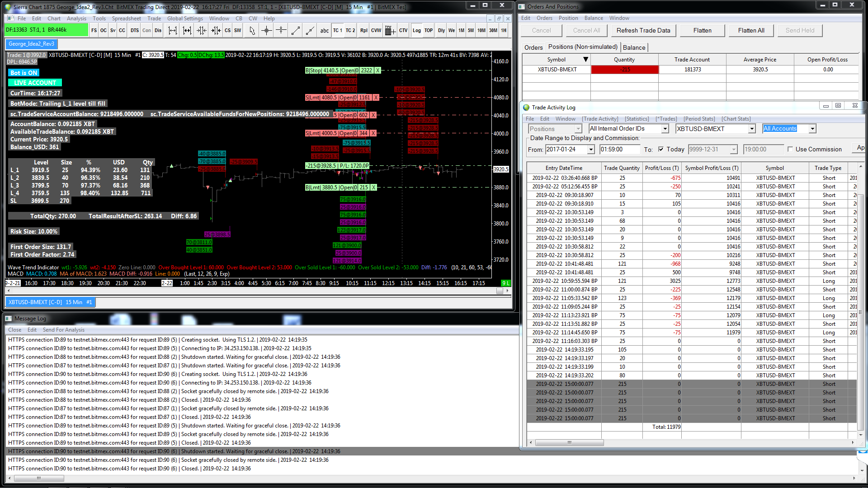Image resolution: width=868 pixels, height=488 pixels.
Task: Open the From date picker dropdown
Action: (591, 149)
